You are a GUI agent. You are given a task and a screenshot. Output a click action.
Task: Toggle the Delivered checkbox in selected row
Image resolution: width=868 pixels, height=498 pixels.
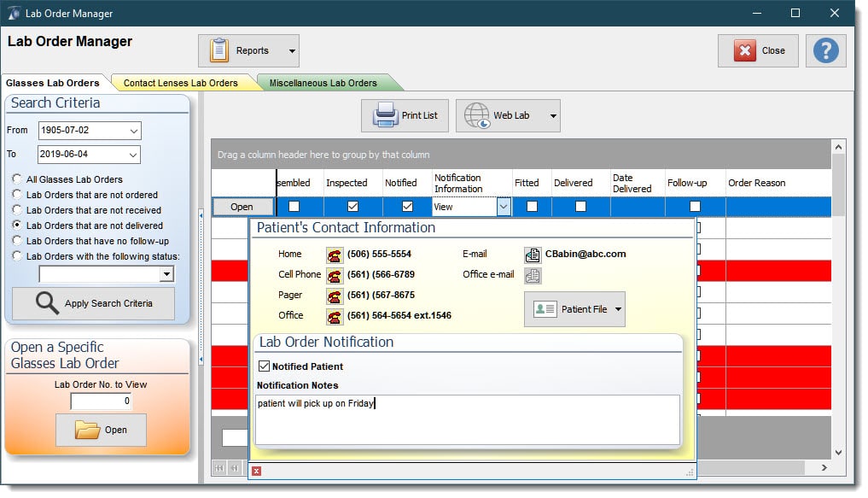tap(580, 207)
